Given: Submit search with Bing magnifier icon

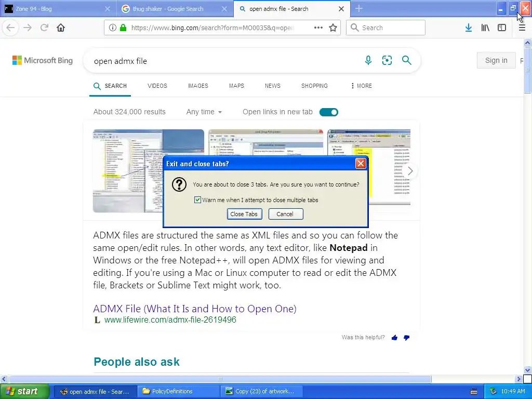Looking at the screenshot, I should (406, 60).
